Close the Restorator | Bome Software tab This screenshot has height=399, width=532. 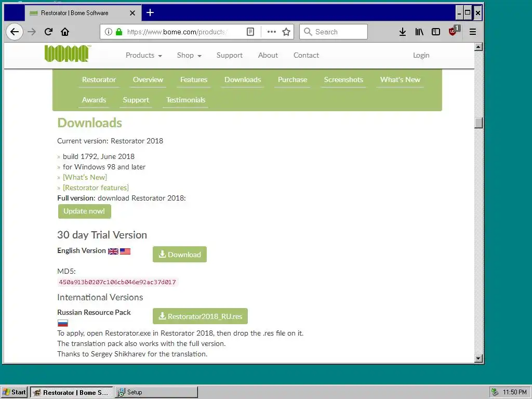132,13
